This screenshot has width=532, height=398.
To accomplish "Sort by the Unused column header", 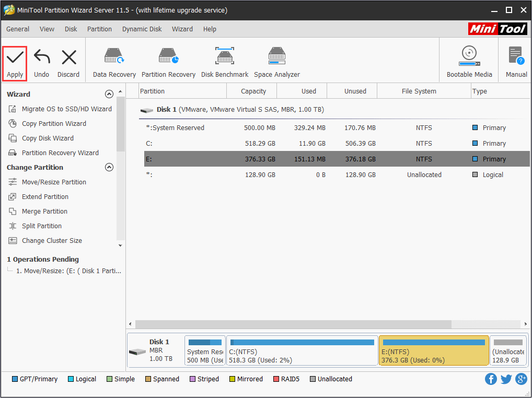I will [352, 91].
